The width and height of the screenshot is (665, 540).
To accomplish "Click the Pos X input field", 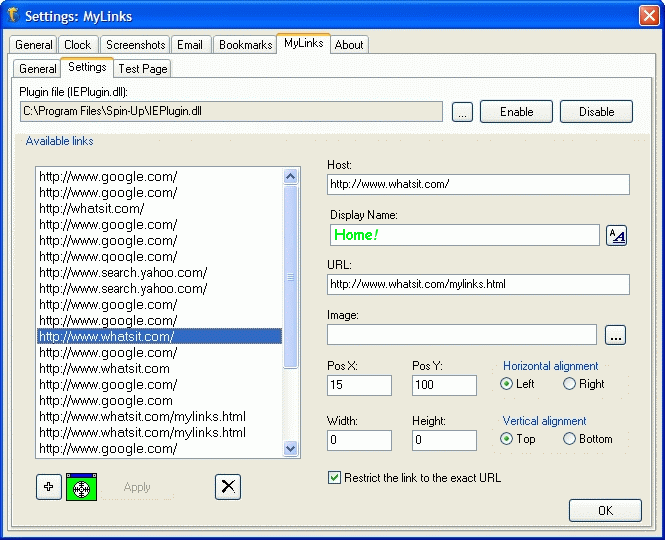I will (x=359, y=385).
